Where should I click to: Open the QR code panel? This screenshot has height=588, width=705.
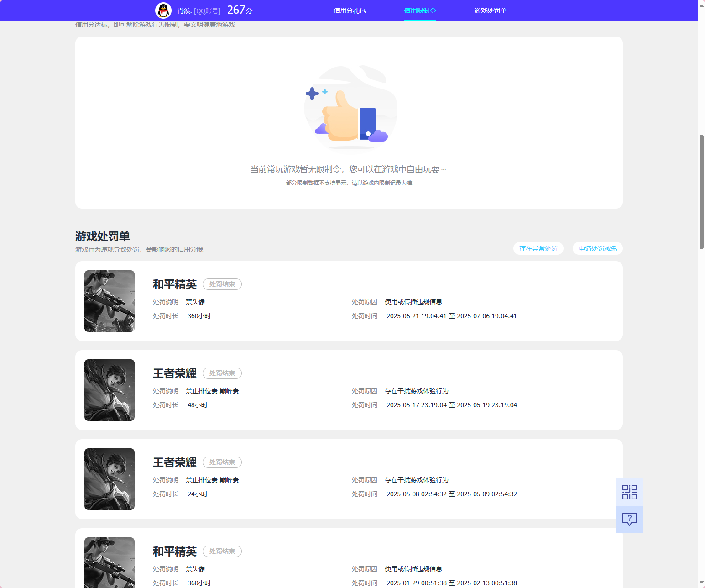[x=629, y=492]
